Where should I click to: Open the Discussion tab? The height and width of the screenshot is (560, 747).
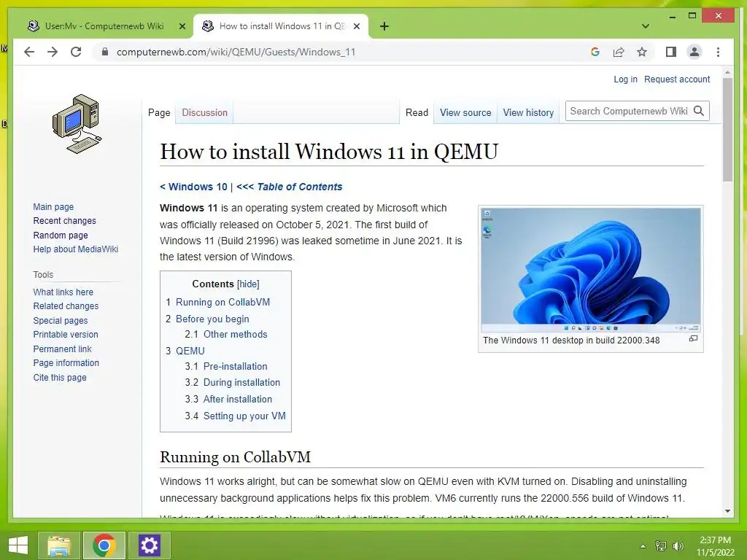[204, 113]
